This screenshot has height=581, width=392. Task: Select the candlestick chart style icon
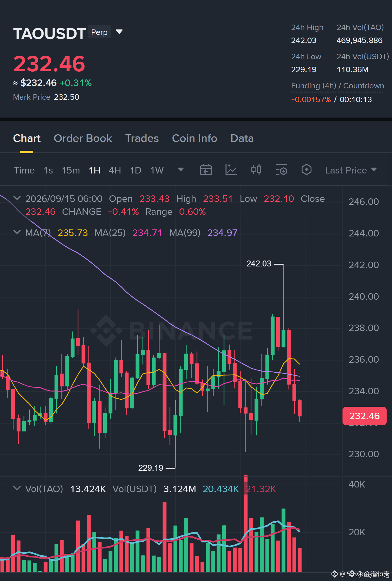pyautogui.click(x=256, y=170)
